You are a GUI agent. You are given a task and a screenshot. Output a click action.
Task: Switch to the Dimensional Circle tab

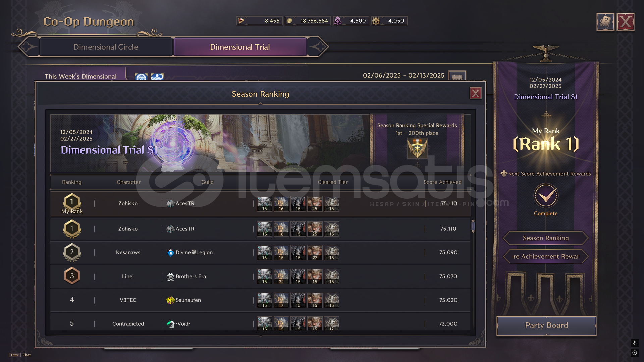(x=106, y=47)
